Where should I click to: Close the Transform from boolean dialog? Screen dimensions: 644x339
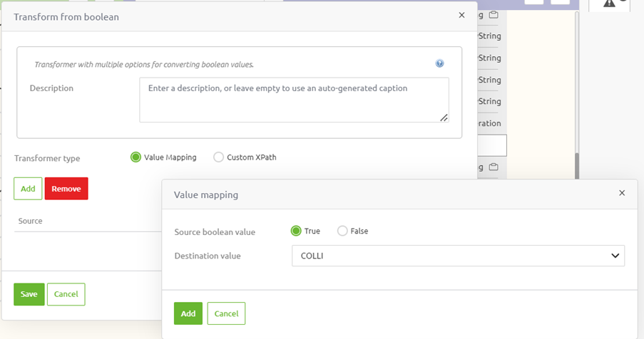pos(461,15)
